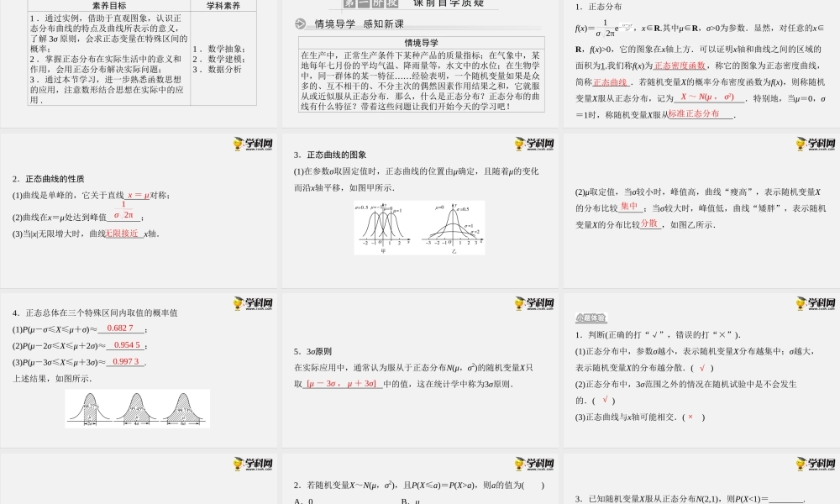Click the 学科网 logo on the 正态曲线的性质 slide

(252, 143)
